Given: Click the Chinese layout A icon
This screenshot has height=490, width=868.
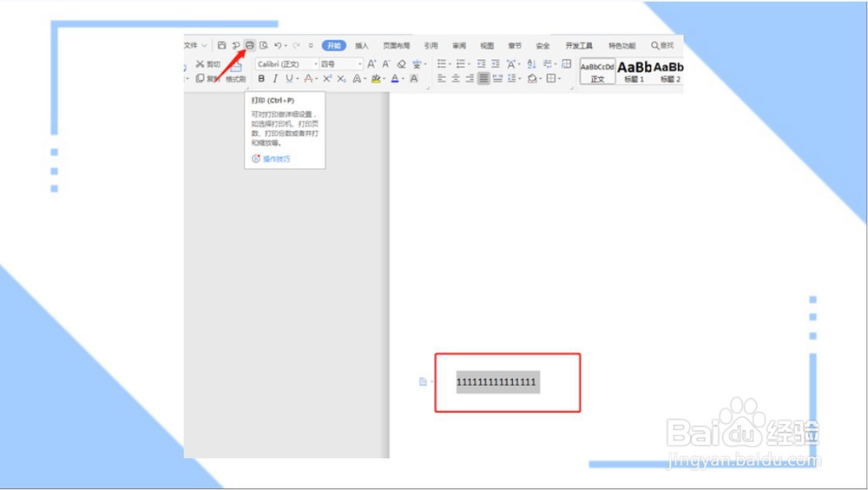Looking at the screenshot, I should 511,64.
